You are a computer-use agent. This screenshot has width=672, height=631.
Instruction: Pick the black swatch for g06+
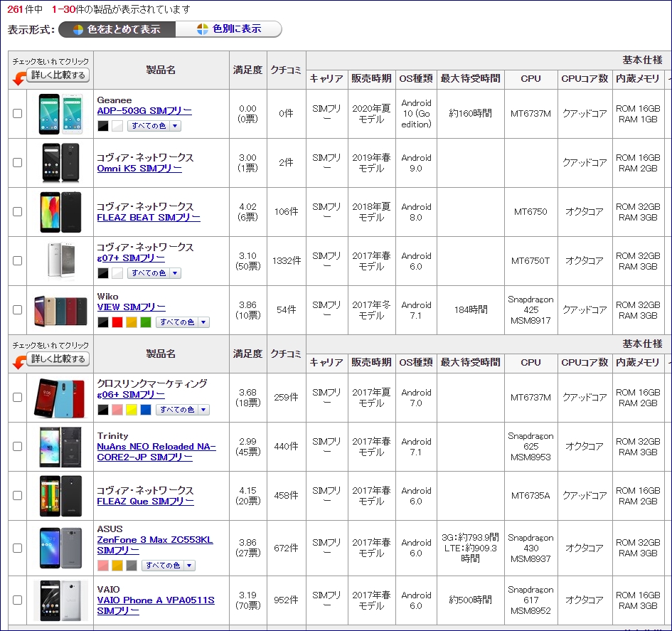103,410
